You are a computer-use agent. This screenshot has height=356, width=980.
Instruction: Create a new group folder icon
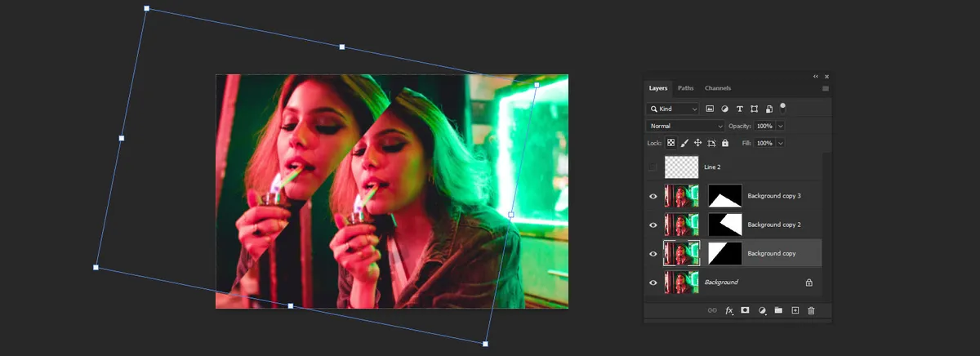[x=778, y=310]
